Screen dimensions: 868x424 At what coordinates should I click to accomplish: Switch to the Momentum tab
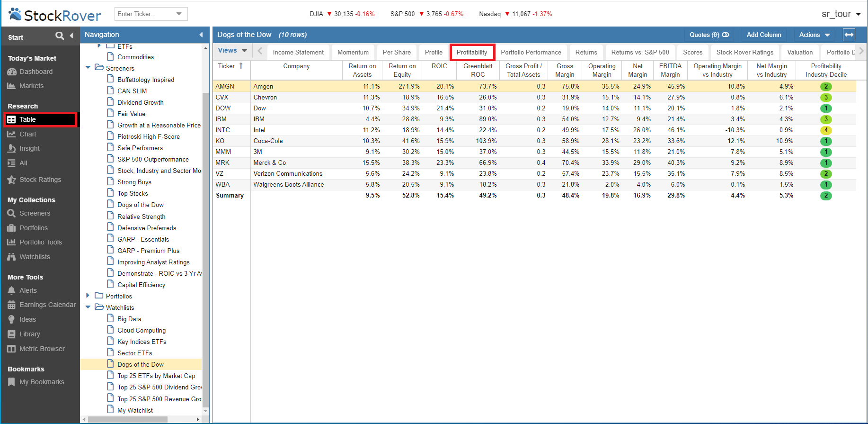pyautogui.click(x=353, y=52)
